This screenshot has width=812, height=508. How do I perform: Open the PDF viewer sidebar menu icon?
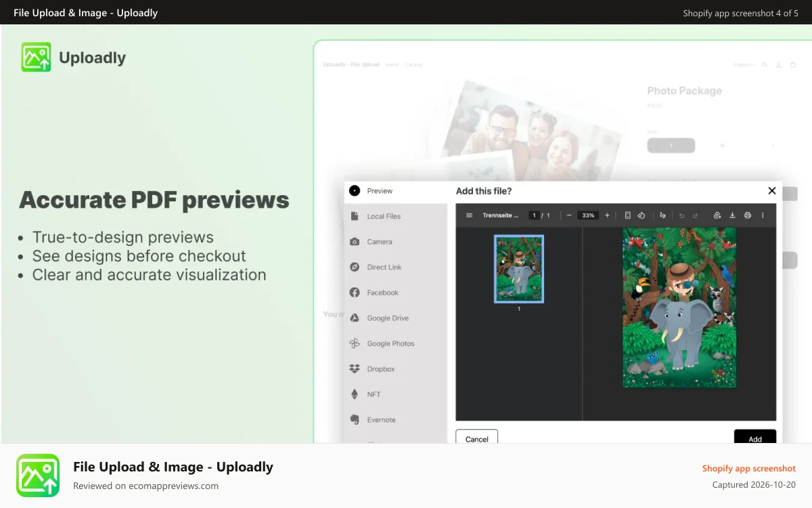tap(469, 215)
